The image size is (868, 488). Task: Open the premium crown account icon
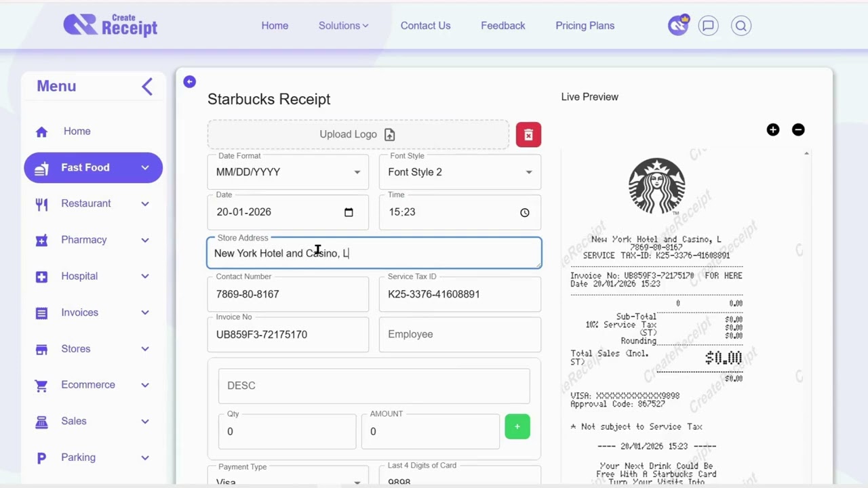(677, 26)
